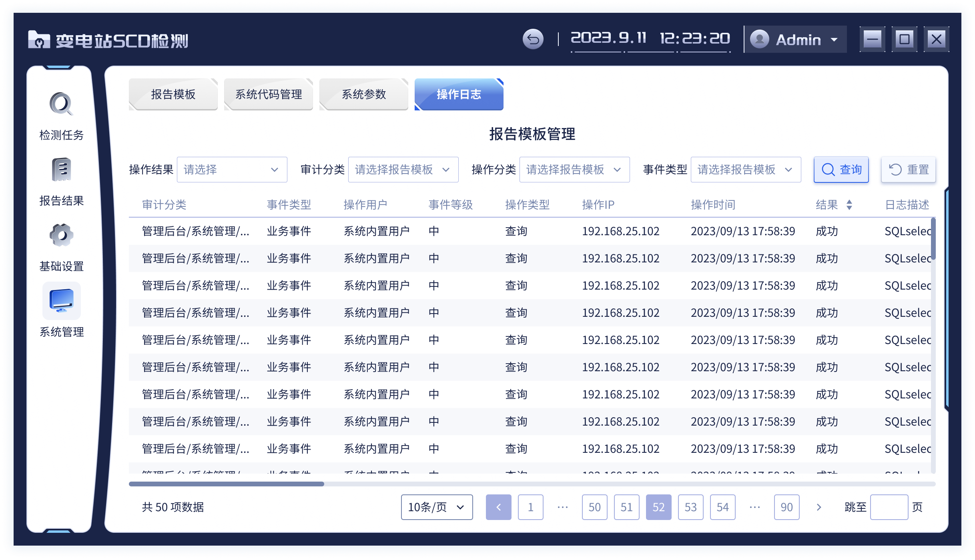Click the 操作IP column header

598,205
